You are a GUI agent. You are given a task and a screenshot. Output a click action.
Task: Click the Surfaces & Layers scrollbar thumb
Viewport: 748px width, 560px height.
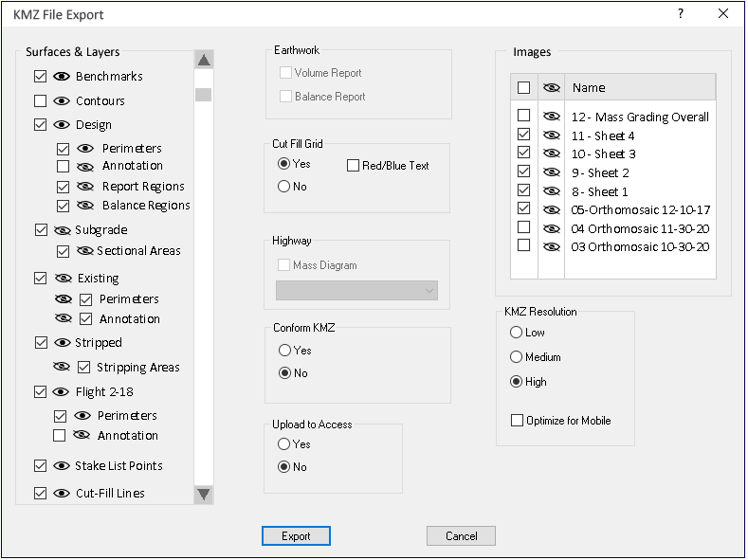pyautogui.click(x=203, y=95)
